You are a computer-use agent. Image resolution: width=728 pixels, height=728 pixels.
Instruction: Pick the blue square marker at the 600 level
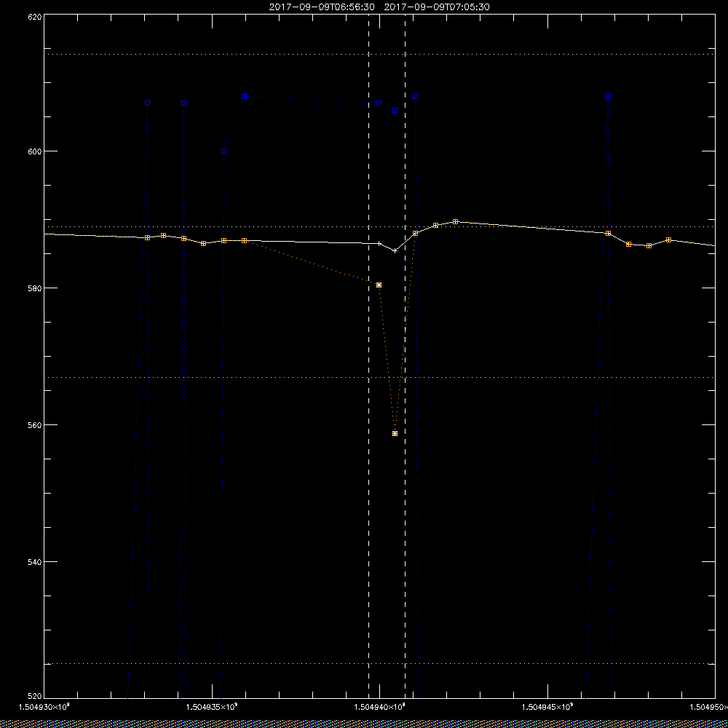coord(223,151)
